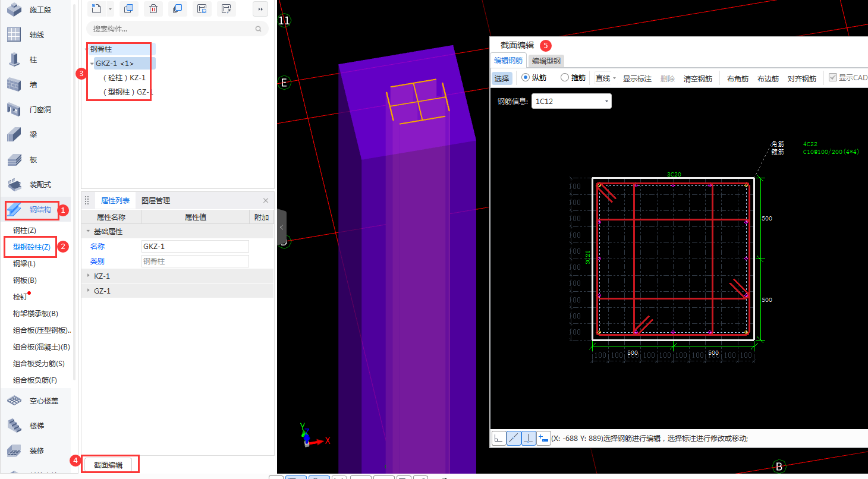Open the 空心楼盖 category
The height and width of the screenshot is (479, 868).
coord(36,401)
